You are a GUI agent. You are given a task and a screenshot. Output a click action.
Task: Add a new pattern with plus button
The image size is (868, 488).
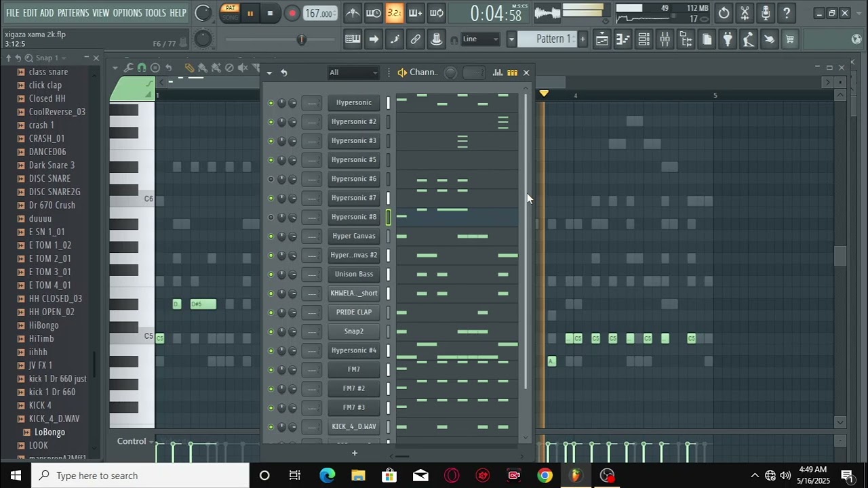(x=582, y=39)
